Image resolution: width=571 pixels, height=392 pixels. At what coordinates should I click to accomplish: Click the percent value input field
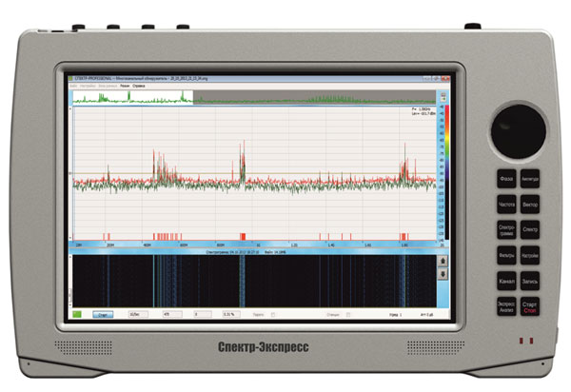tap(231, 314)
